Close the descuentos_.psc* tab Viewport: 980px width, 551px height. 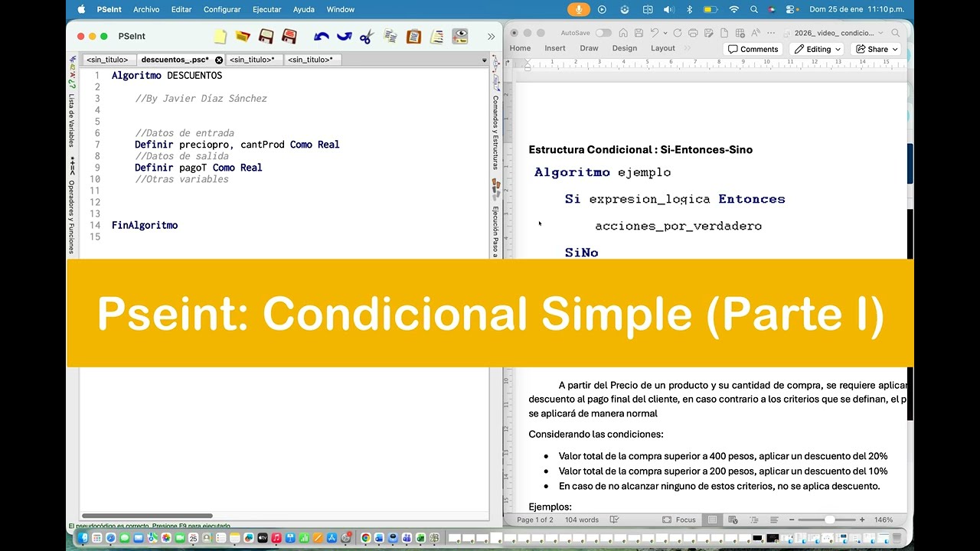(219, 60)
